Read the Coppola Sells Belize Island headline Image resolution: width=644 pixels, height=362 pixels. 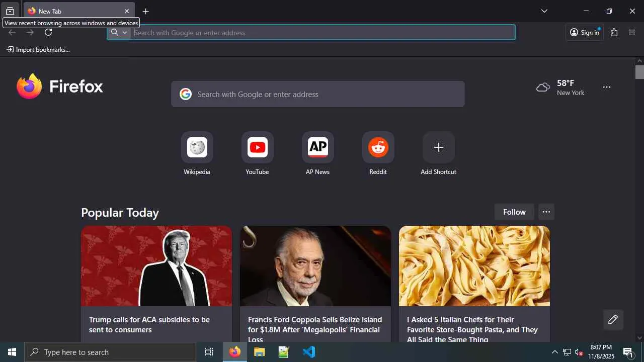tap(315, 329)
